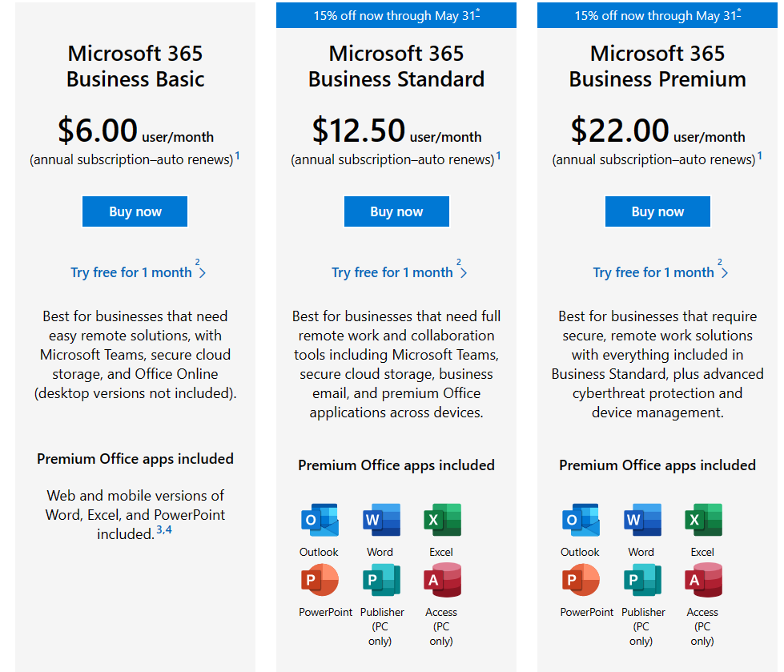Open footnote 1 beside Business Basic annual subscription
This screenshot has height=672, width=784.
[x=238, y=155]
